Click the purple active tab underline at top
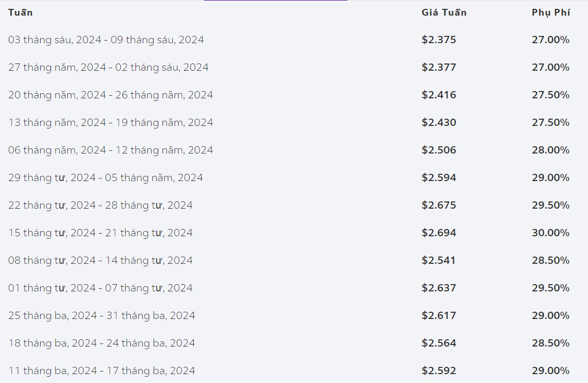588x383 pixels. coord(275,1)
